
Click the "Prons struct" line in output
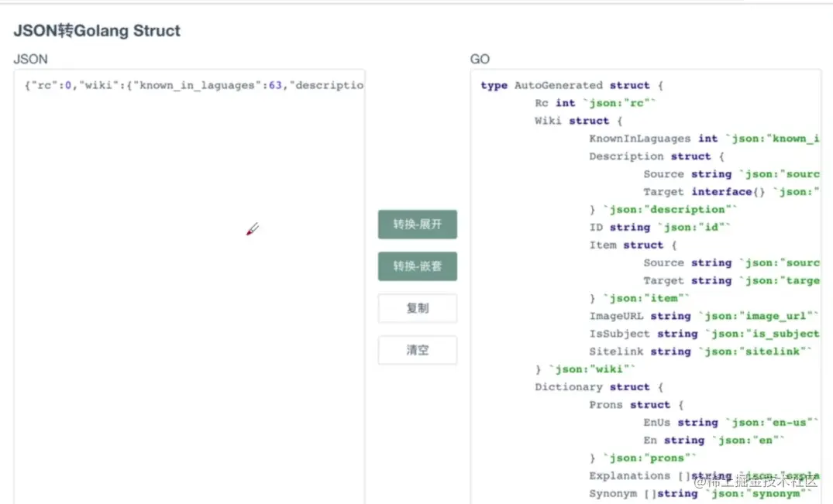coord(635,405)
